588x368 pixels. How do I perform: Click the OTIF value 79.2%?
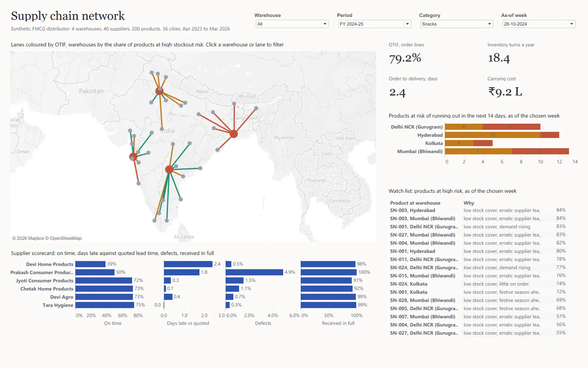[405, 58]
